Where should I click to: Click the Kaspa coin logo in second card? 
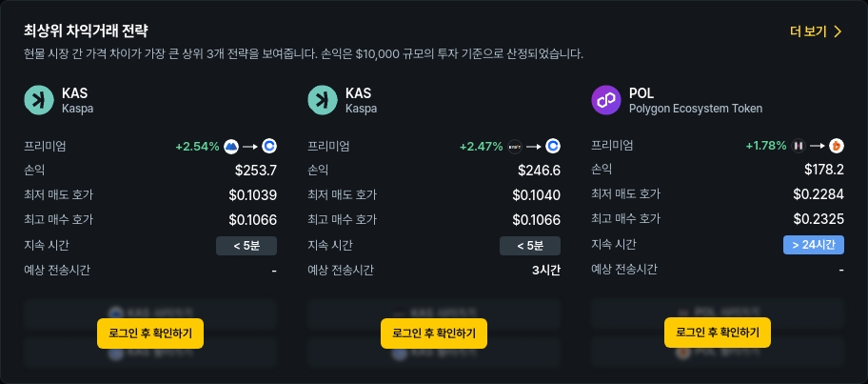pos(323,100)
